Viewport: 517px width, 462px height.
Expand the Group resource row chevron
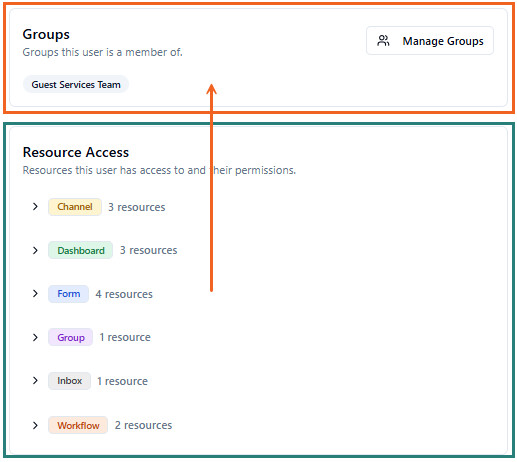(35, 337)
